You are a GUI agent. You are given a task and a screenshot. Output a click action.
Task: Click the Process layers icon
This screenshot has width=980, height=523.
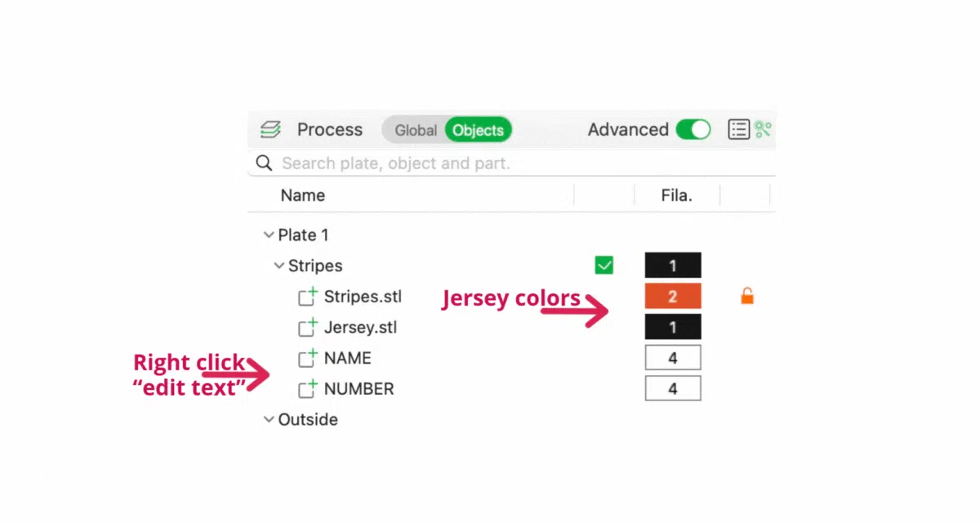pos(270,129)
